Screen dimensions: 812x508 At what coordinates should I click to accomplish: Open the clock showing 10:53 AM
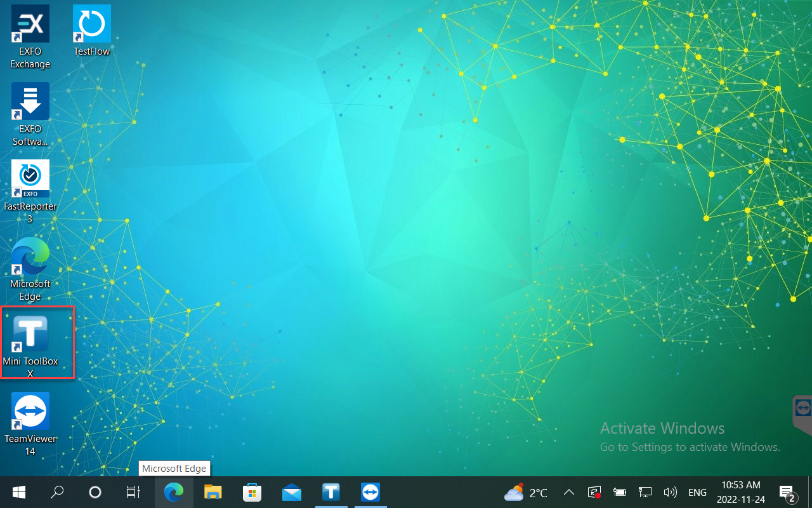click(740, 492)
